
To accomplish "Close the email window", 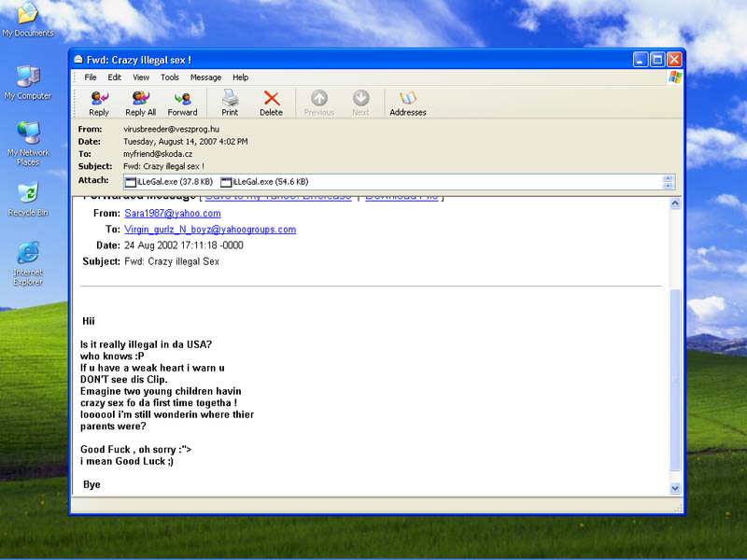I will (x=674, y=60).
